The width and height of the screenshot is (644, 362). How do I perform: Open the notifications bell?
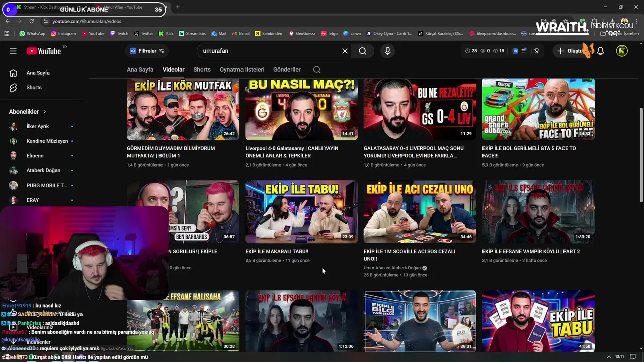600,51
